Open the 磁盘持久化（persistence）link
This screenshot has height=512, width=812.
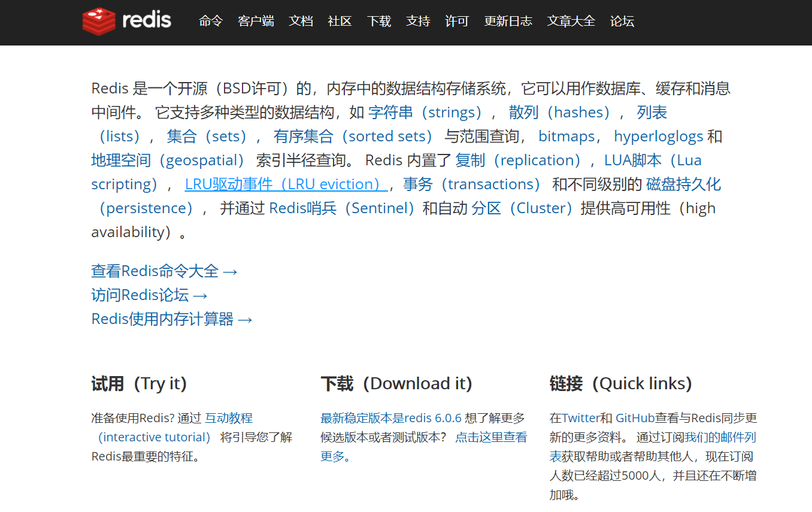coord(683,184)
